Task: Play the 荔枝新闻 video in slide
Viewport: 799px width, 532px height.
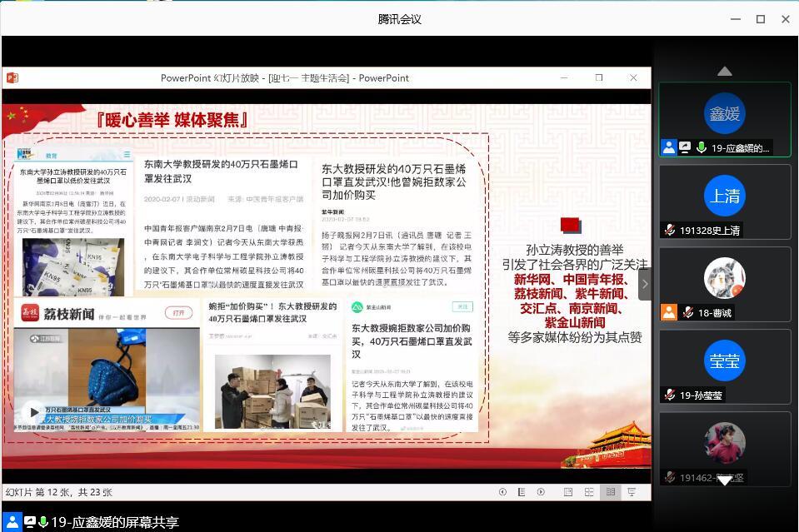Action: (32, 411)
